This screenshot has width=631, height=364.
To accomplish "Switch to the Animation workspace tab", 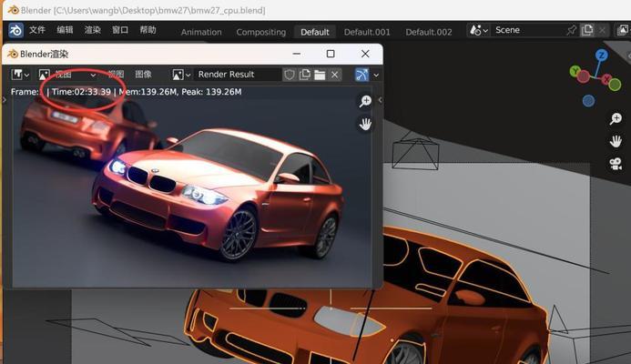I will click(x=201, y=32).
